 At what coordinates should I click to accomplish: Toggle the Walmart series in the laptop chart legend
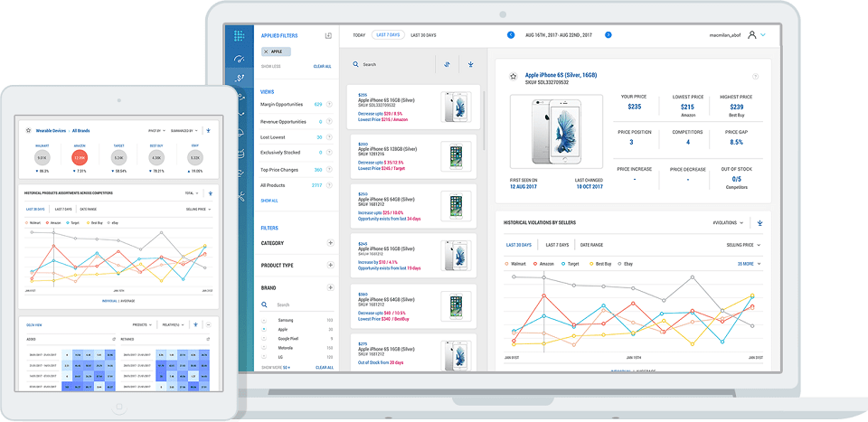coord(509,264)
